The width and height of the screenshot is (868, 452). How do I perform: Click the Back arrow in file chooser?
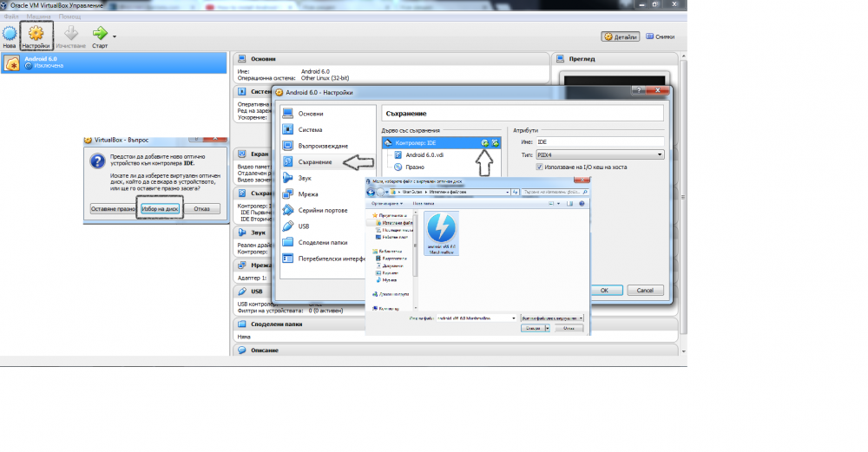tap(371, 192)
